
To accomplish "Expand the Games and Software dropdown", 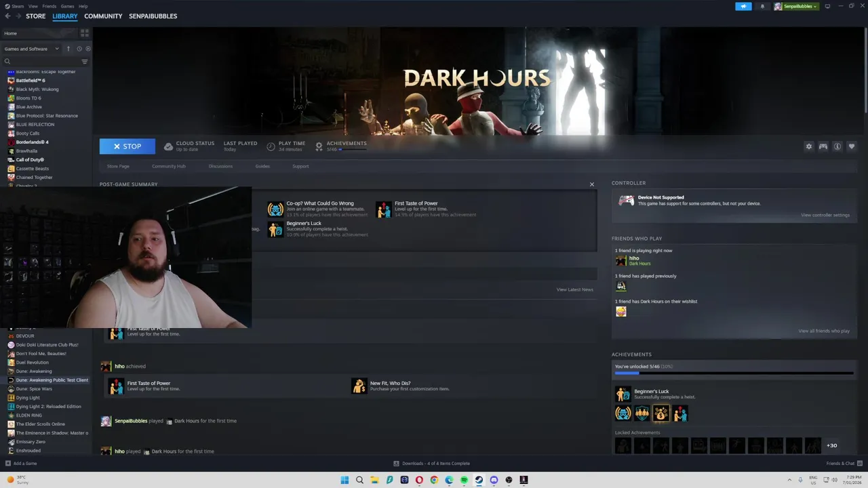I will 31,49.
